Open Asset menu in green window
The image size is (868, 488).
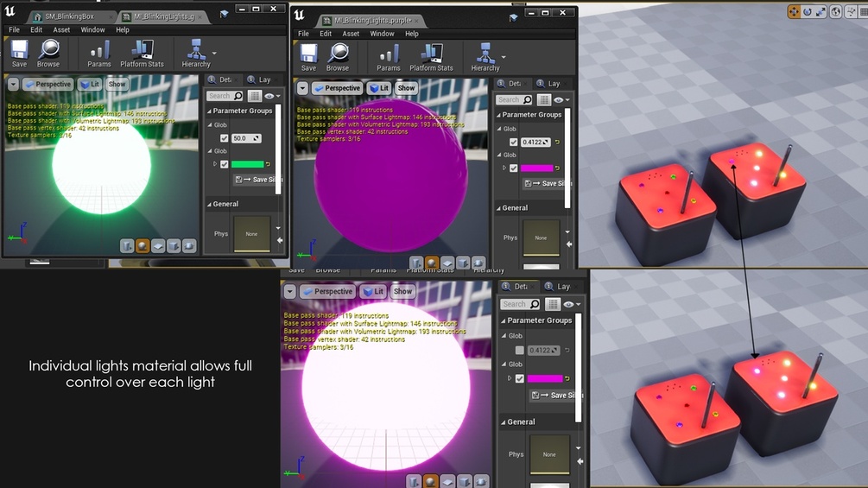[61, 30]
